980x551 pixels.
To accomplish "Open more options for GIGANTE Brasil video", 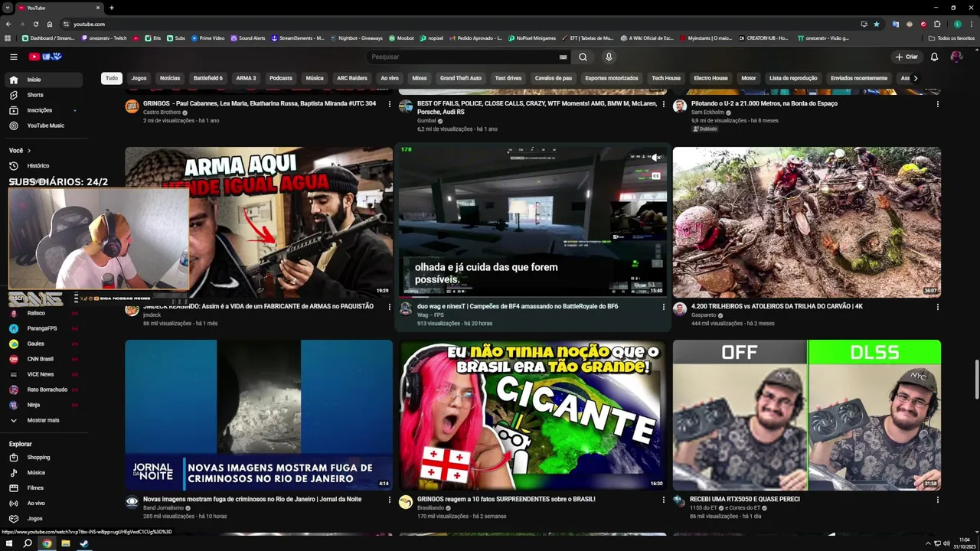I will click(x=664, y=500).
